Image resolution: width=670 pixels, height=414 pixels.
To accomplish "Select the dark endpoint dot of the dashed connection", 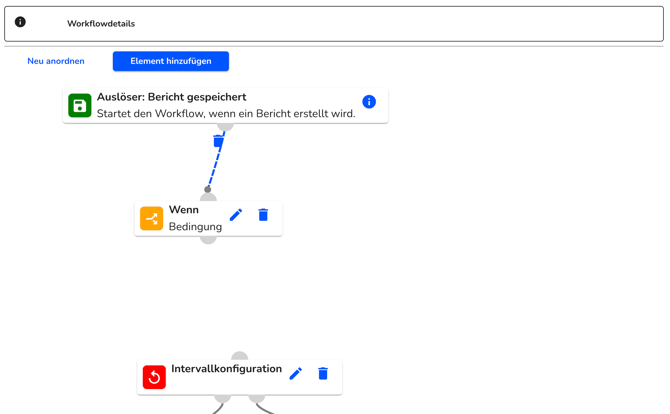I will pos(208,189).
